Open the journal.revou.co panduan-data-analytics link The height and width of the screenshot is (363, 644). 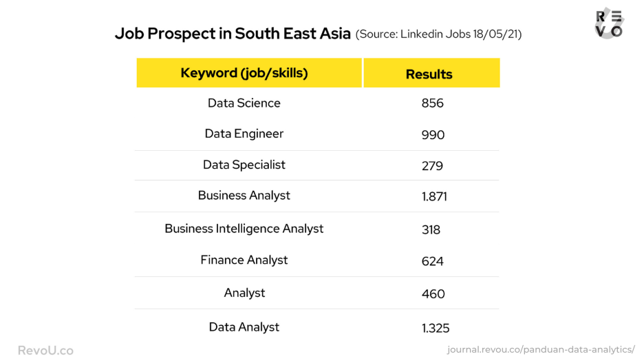click(541, 350)
